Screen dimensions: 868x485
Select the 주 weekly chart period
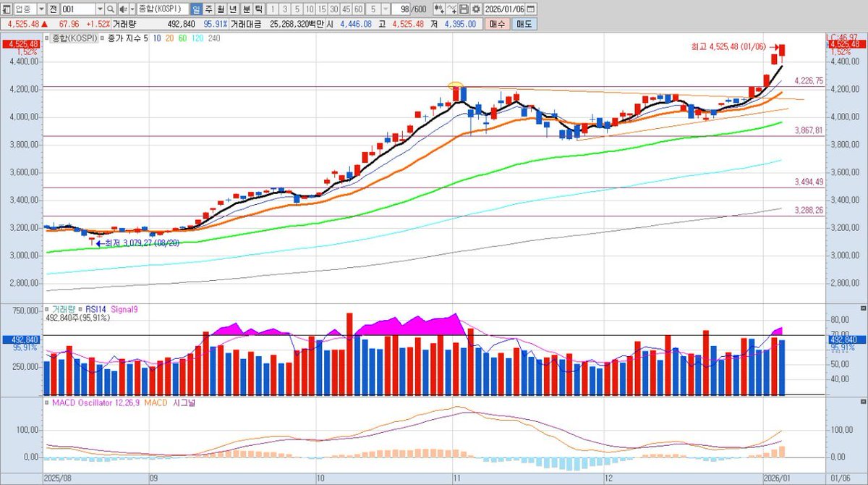pos(208,9)
